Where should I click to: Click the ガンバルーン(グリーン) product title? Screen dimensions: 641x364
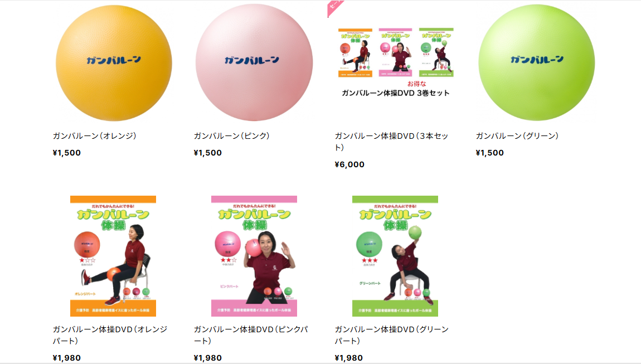[517, 136]
